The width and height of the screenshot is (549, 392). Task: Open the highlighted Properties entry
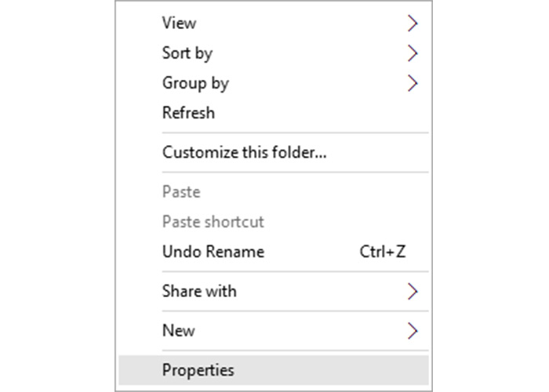click(198, 369)
